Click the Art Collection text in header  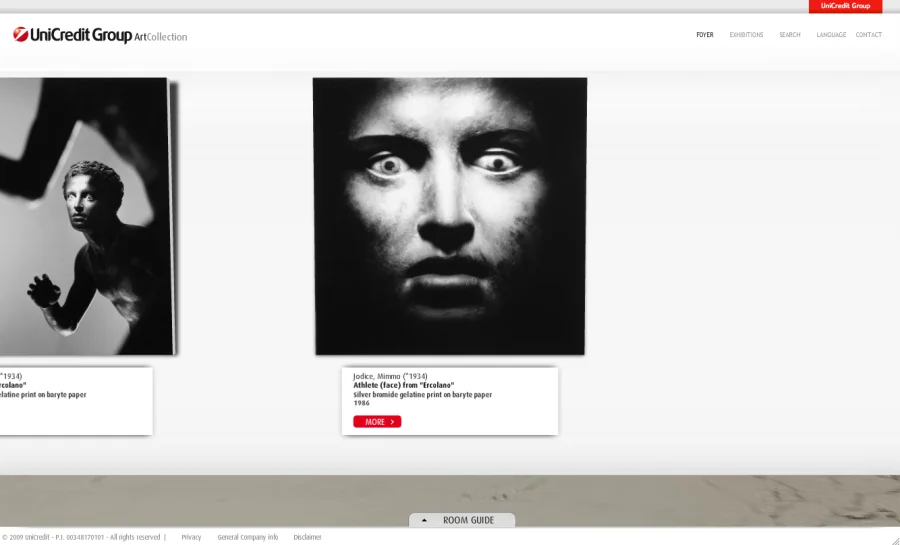click(161, 37)
